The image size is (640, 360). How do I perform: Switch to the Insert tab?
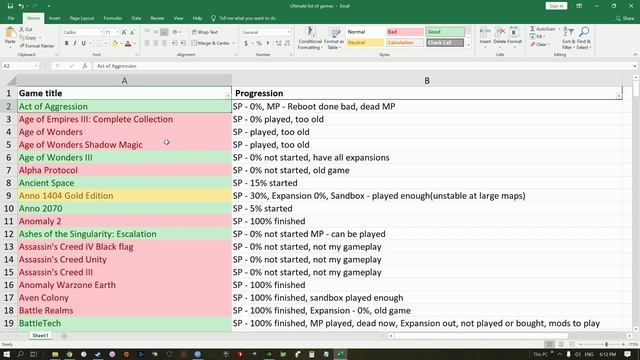tap(55, 18)
